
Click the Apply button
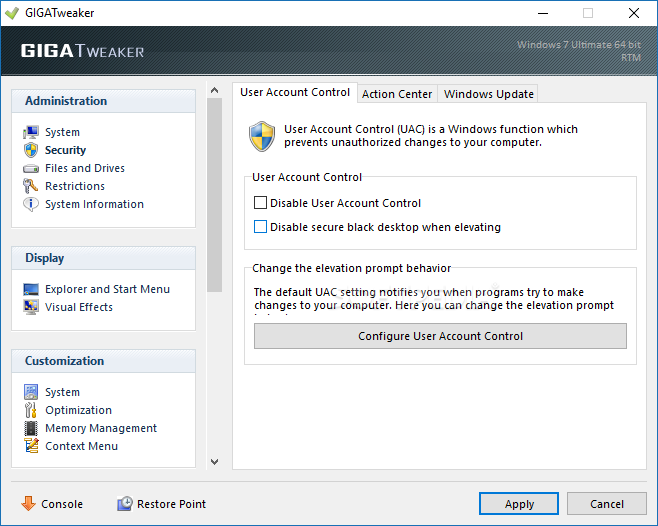[519, 503]
